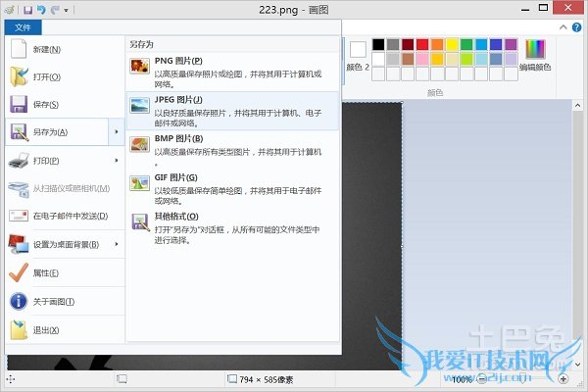The image size is (588, 392).
Task: Click 设置为桌面背景(B) desktop background icon
Action: coord(19,244)
